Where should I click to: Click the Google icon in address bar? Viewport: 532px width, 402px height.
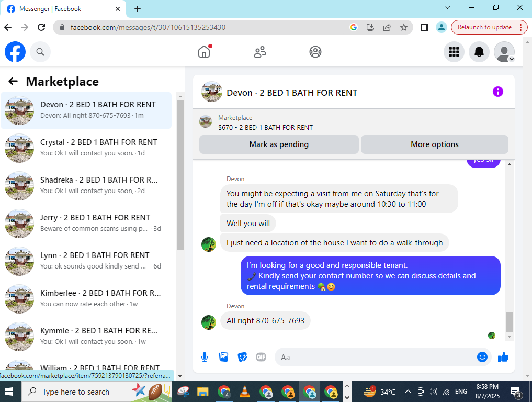pos(354,27)
